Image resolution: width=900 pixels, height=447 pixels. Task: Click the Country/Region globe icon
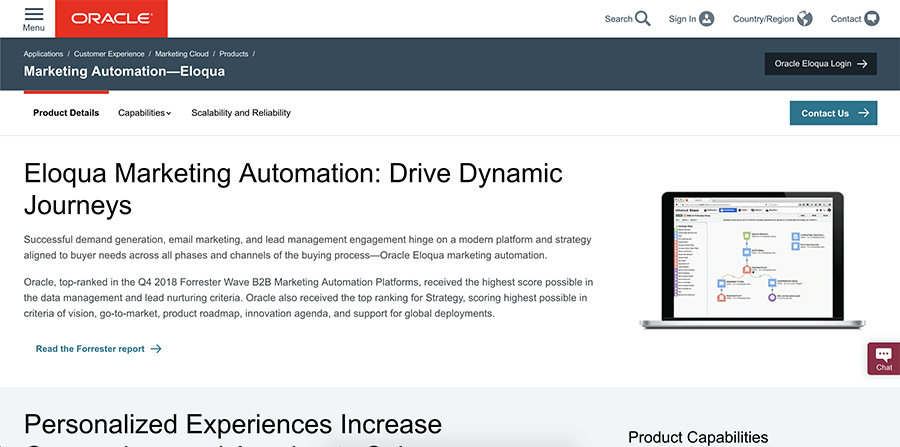tap(805, 18)
